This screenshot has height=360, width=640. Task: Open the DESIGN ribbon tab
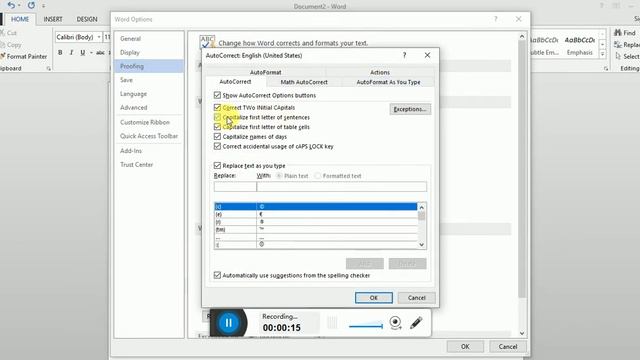(x=87, y=19)
